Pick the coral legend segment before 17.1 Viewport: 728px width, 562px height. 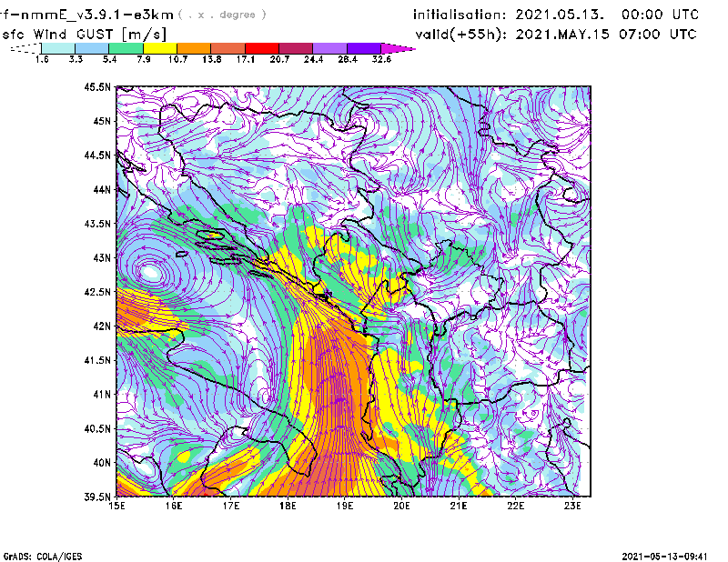[x=228, y=48]
